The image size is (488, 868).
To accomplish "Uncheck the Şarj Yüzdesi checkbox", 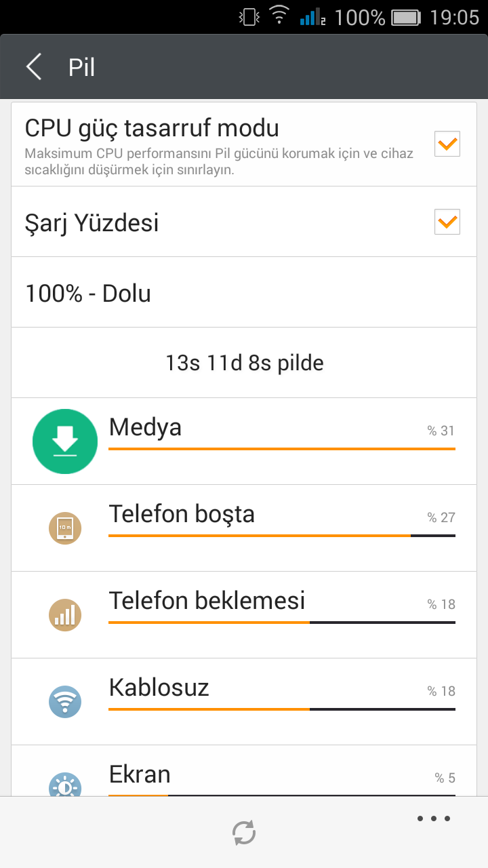I will point(447,222).
